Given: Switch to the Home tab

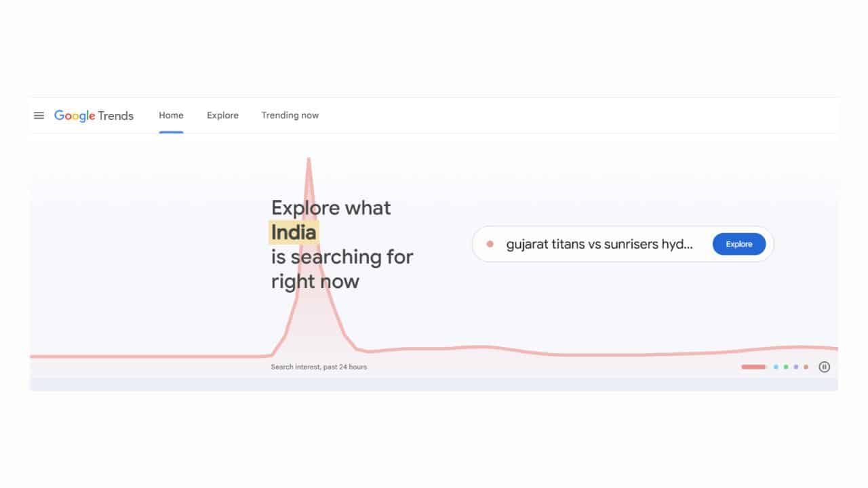Looking at the screenshot, I should click(171, 115).
